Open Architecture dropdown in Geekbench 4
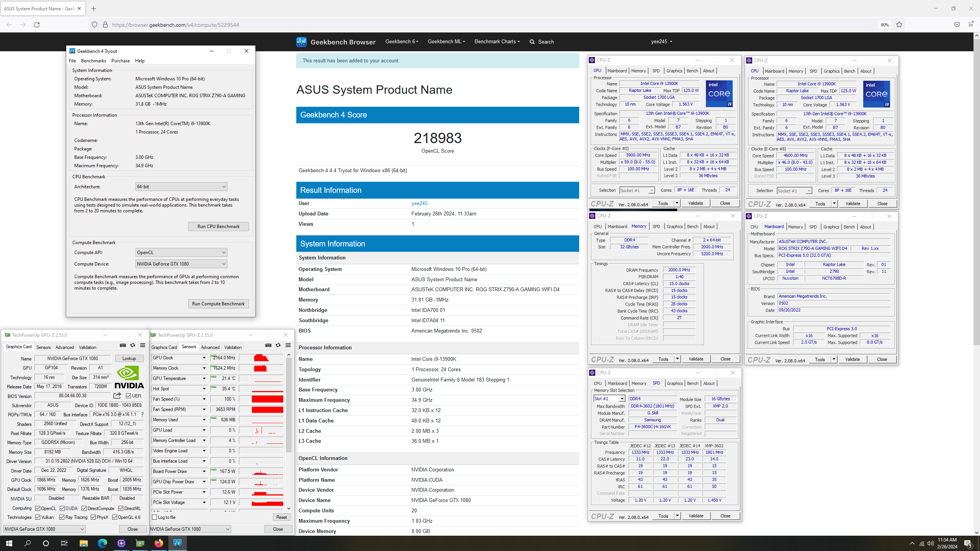 point(181,187)
